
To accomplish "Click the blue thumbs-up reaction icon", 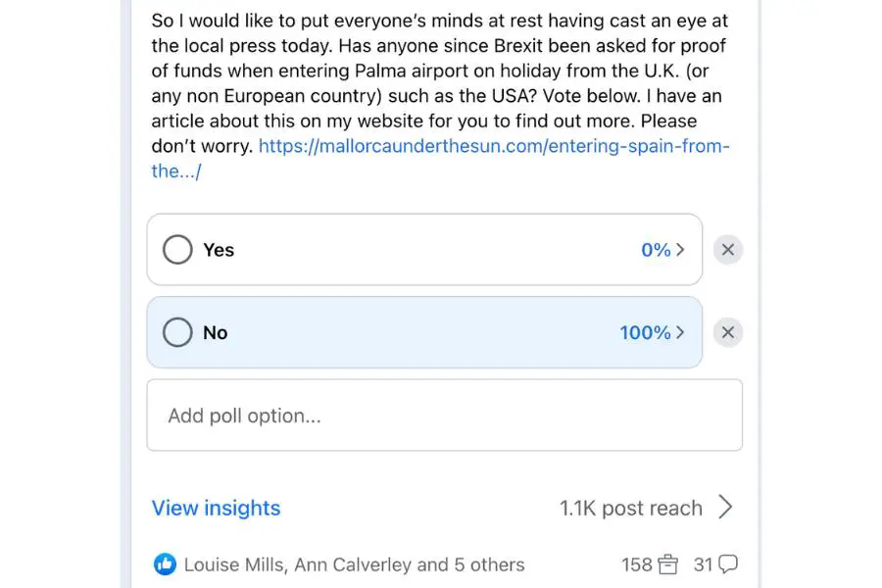I will (x=165, y=564).
